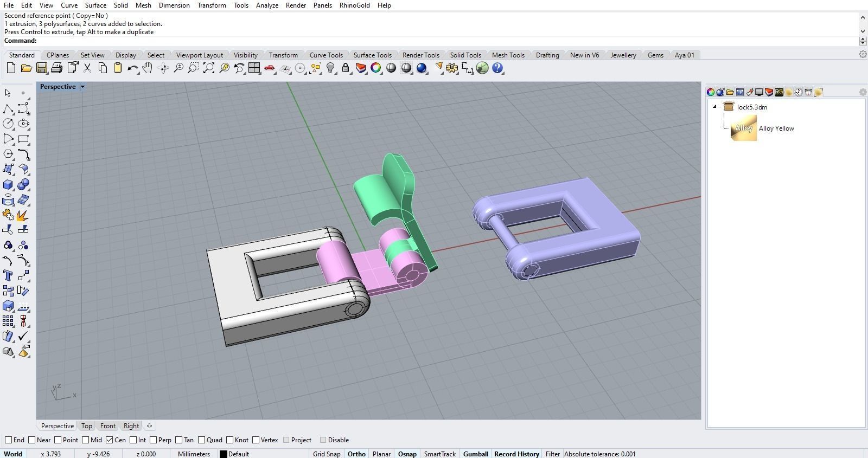Click the panel options gear icon at right
Image resolution: width=868 pixels, height=458 pixels.
tap(863, 92)
